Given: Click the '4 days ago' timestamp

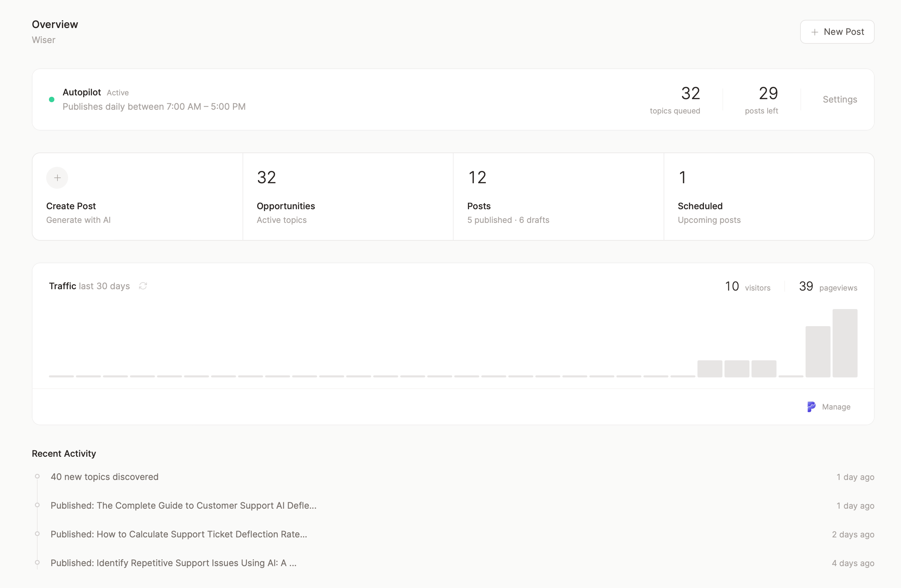Looking at the screenshot, I should coord(853,563).
